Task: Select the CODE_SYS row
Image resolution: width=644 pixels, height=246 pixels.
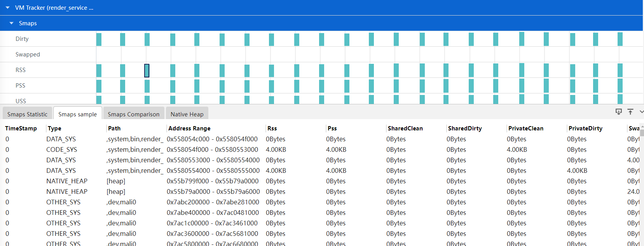Action: coord(62,149)
